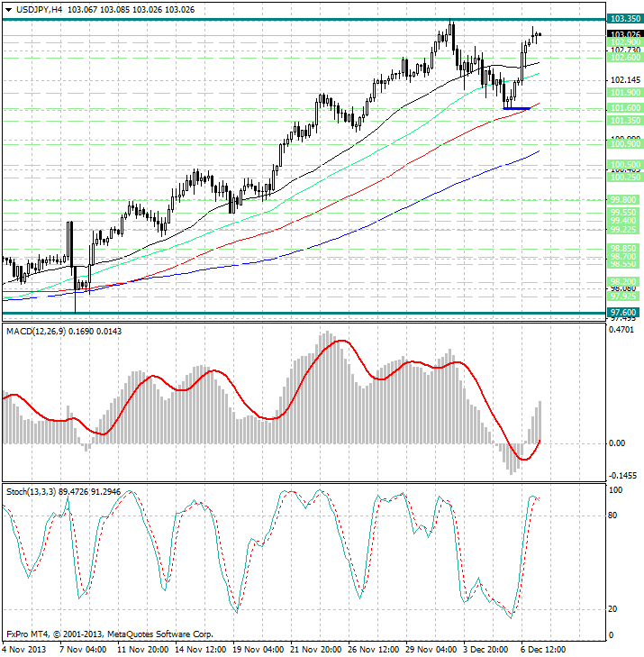Screen dimensions: 644x657
Task: Click the 19 Nov 04:00 time label
Action: [258, 650]
